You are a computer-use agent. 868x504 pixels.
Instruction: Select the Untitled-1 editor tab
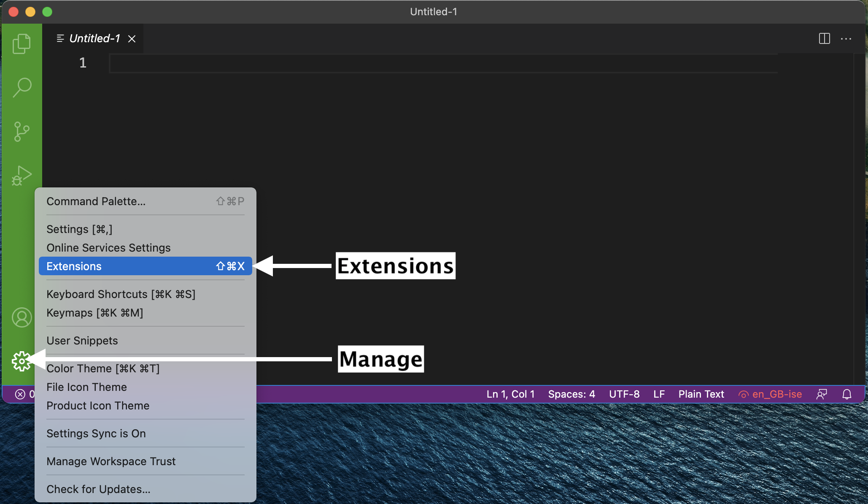(94, 38)
